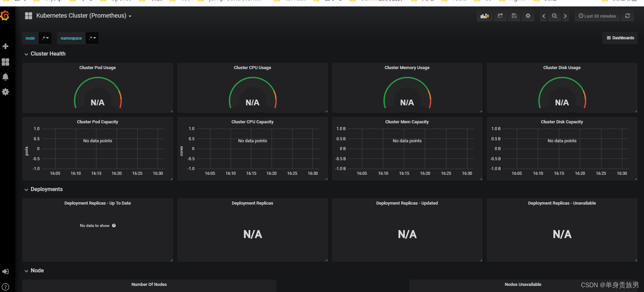Open Cluster Mem Capacity panel title menu
This screenshot has width=644, height=292.
pos(407,122)
